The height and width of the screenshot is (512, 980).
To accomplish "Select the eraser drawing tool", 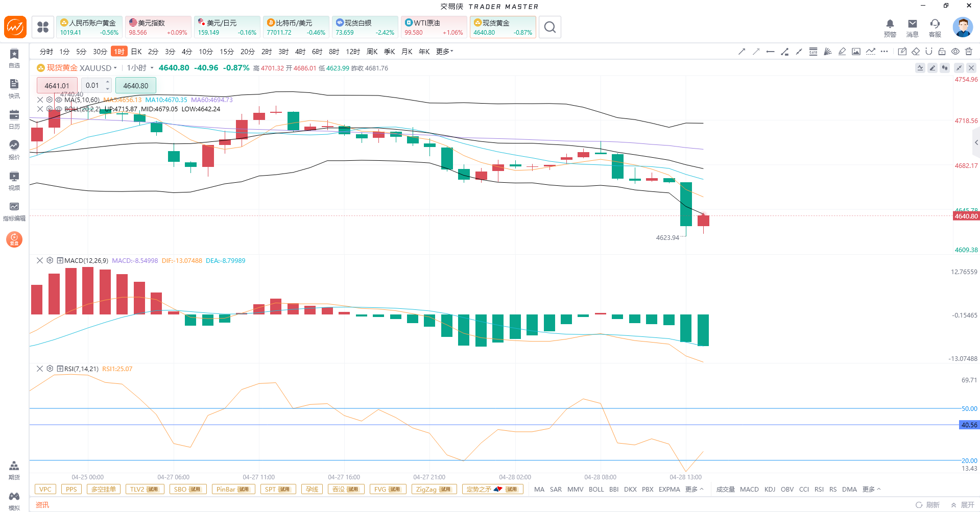I will coord(916,52).
